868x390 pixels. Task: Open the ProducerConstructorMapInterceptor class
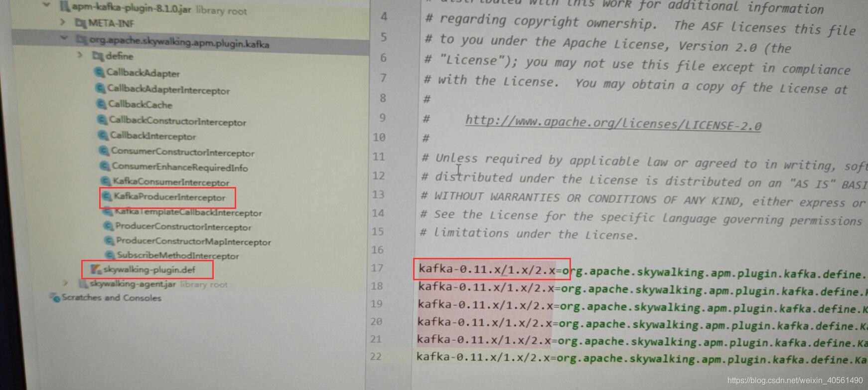pyautogui.click(x=194, y=241)
